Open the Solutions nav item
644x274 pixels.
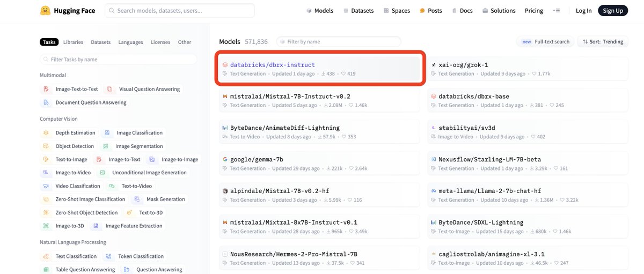499,11
